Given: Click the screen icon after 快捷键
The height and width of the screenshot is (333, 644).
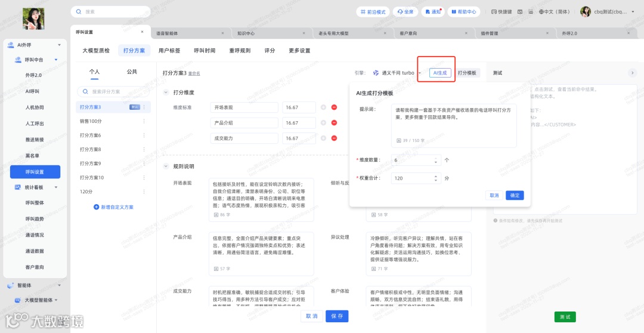Looking at the screenshot, I should click(x=520, y=12).
